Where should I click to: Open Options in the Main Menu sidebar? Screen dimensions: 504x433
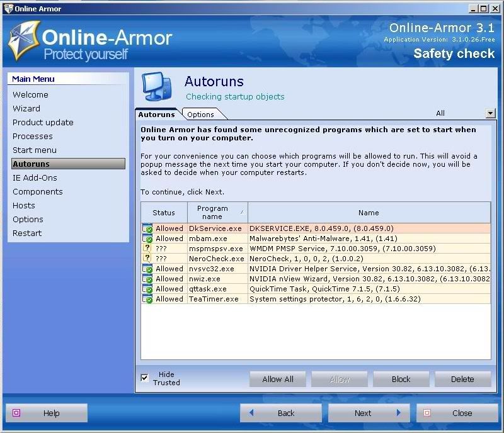pos(28,220)
